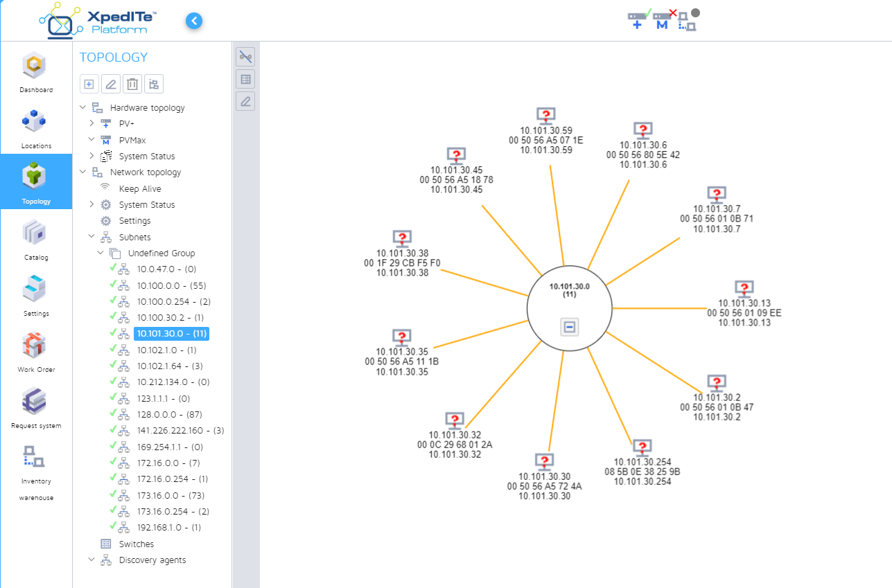The height and width of the screenshot is (588, 892).
Task: Collapse the Hardware topology tree node
Action: (83, 107)
